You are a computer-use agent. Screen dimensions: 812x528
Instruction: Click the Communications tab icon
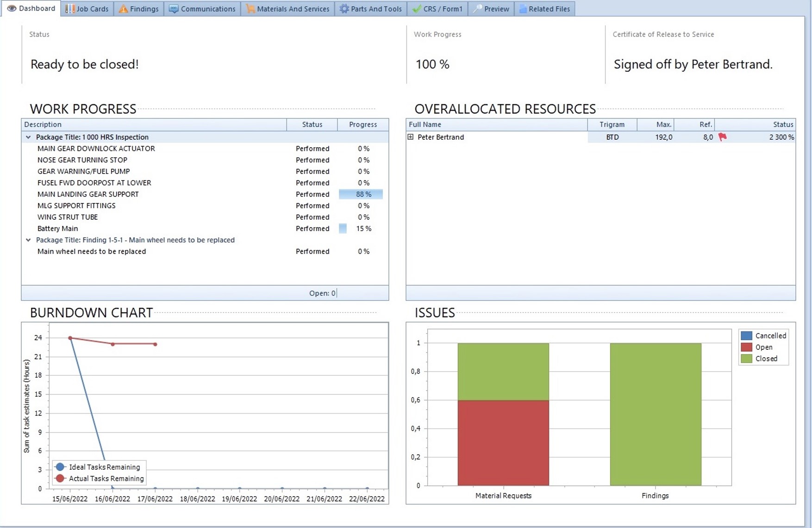[x=174, y=9]
